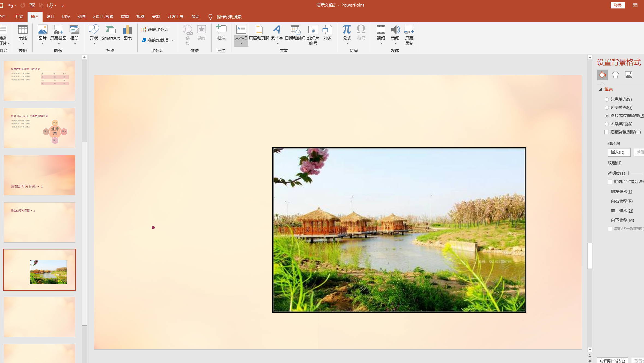Click the Previous Slide double-arrow button
644x363 pixels.
tap(590, 356)
